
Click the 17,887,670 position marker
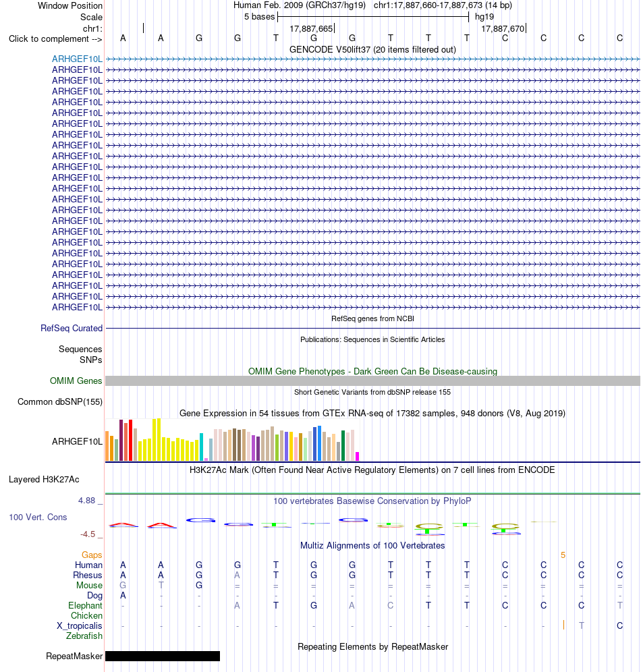point(503,29)
